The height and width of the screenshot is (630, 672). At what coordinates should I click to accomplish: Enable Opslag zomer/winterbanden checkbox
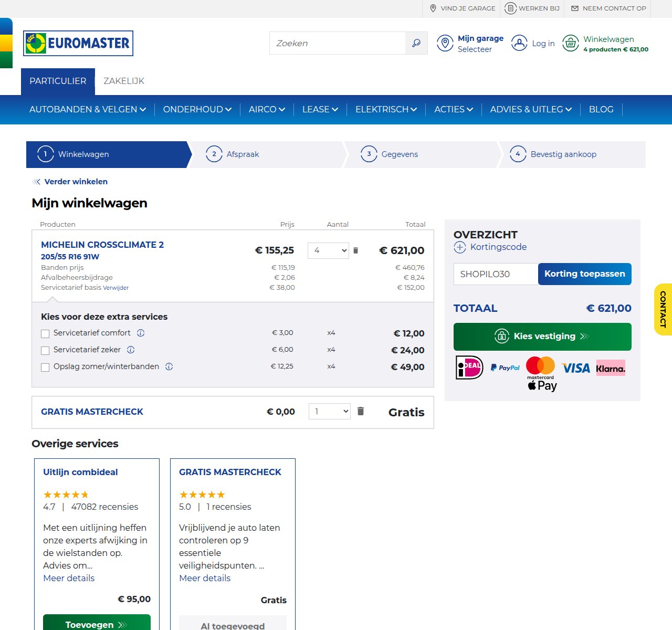click(45, 367)
